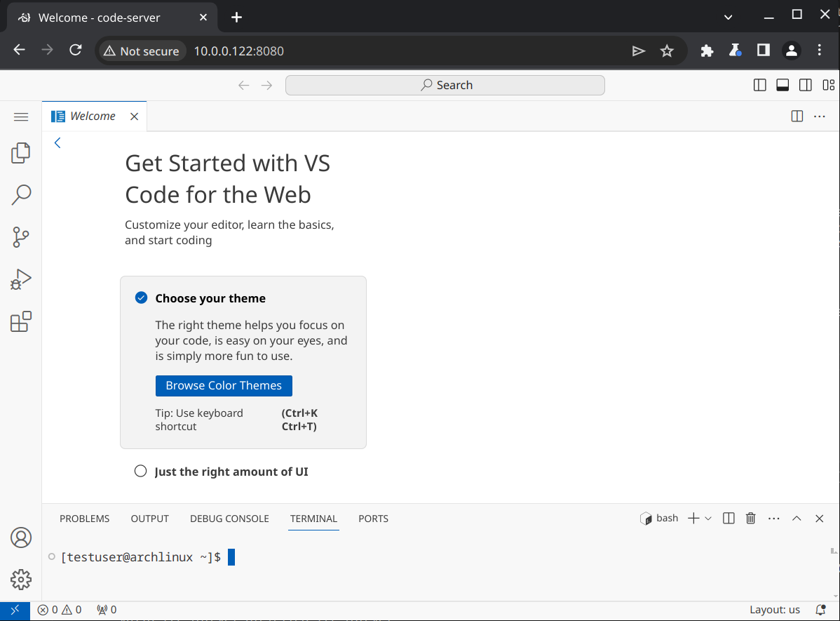Viewport: 840px width, 621px height.
Task: Toggle the browser side panel icon
Action: (764, 51)
